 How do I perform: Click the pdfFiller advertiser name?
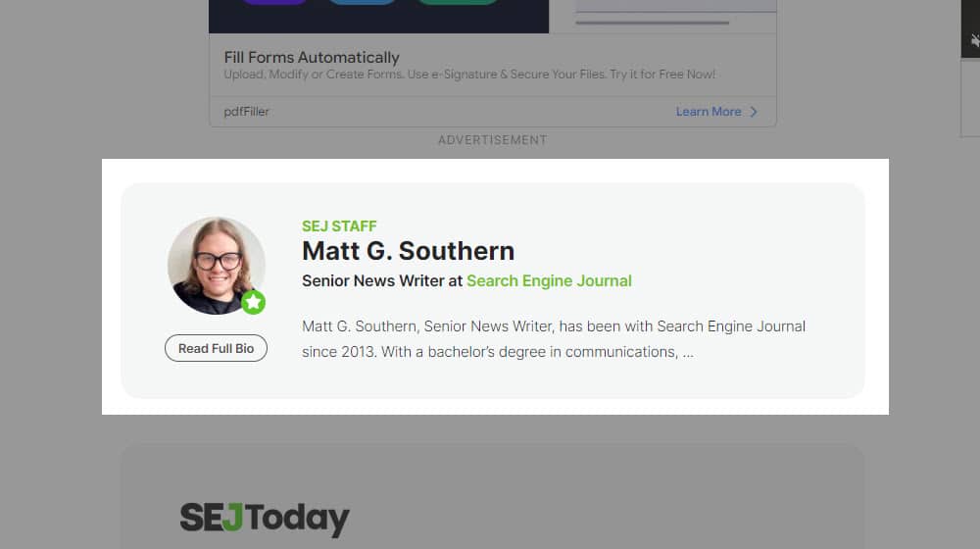coord(246,112)
